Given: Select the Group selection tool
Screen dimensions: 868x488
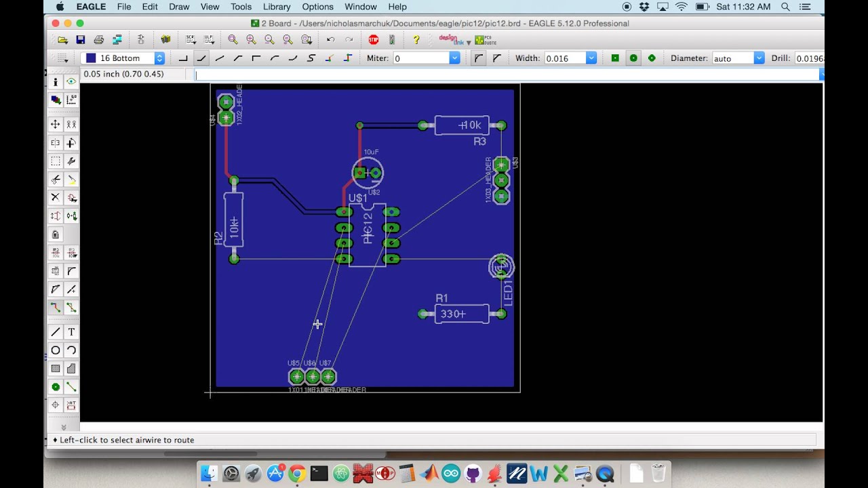Looking at the screenshot, I should (55, 161).
